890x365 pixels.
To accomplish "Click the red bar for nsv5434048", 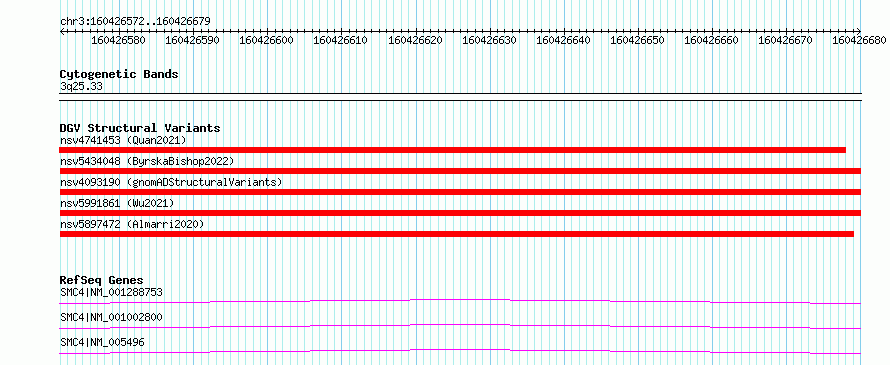I will (460, 171).
